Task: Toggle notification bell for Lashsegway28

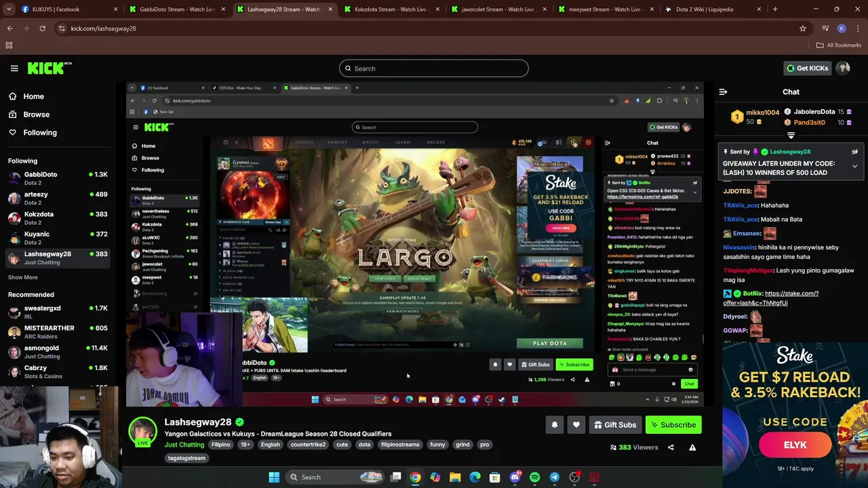Action: click(554, 425)
